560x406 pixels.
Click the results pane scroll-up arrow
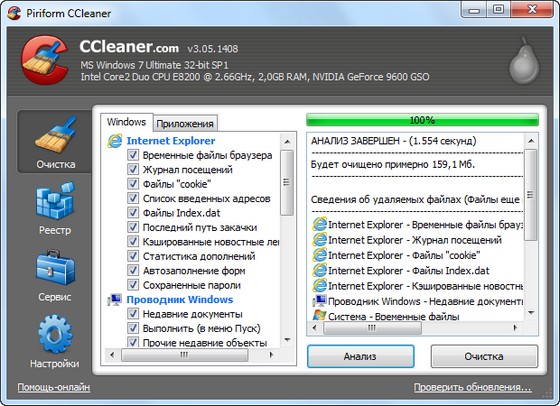point(531,141)
